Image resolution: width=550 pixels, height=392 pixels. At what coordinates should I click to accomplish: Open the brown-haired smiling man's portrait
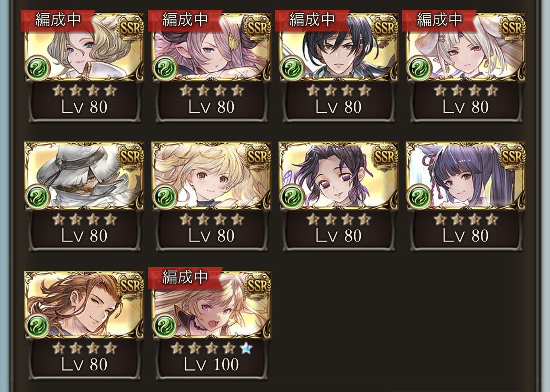click(x=84, y=305)
